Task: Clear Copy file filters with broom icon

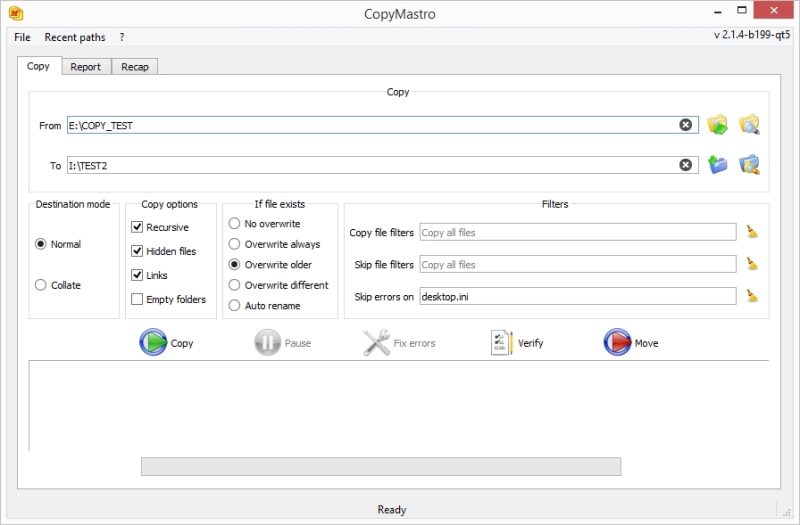Action: [752, 232]
